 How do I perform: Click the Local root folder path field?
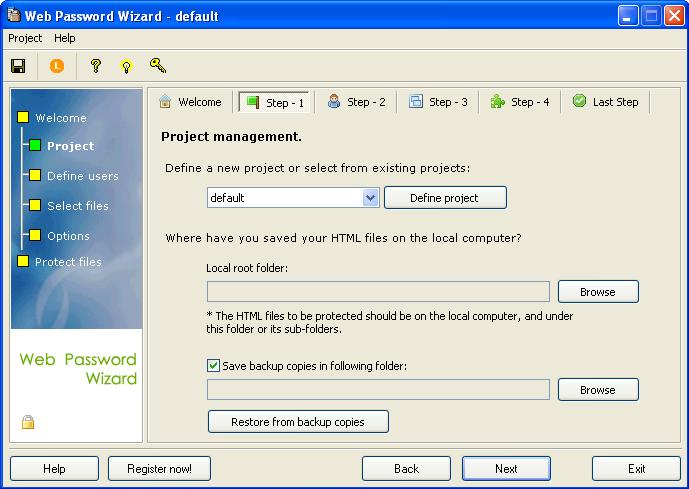[x=378, y=292]
